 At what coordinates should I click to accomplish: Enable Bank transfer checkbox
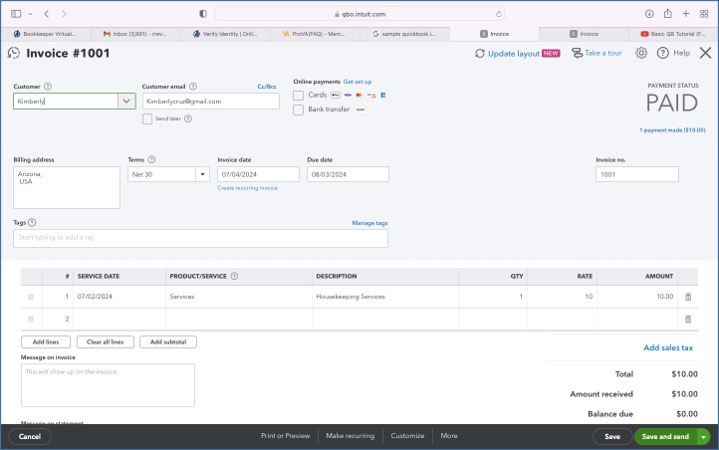[298, 110]
